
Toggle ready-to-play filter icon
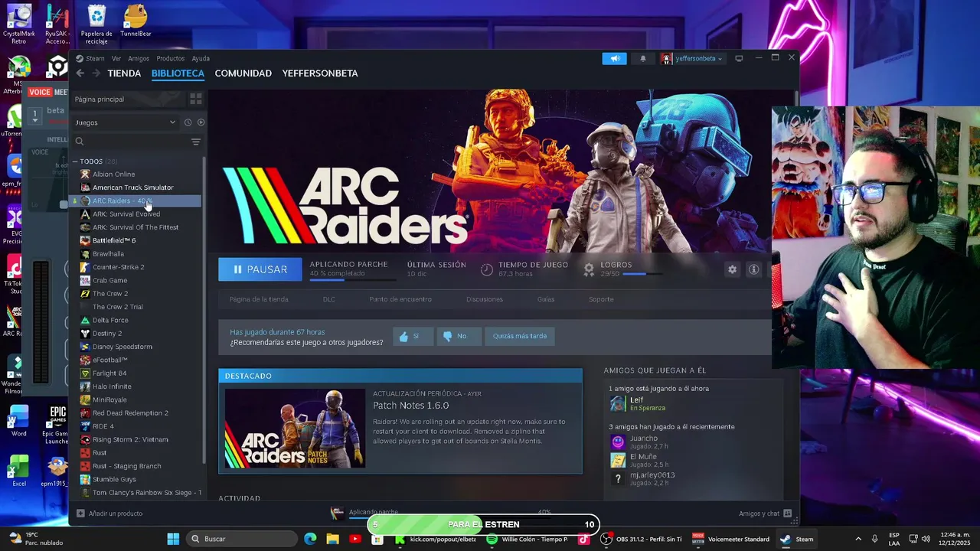201,122
